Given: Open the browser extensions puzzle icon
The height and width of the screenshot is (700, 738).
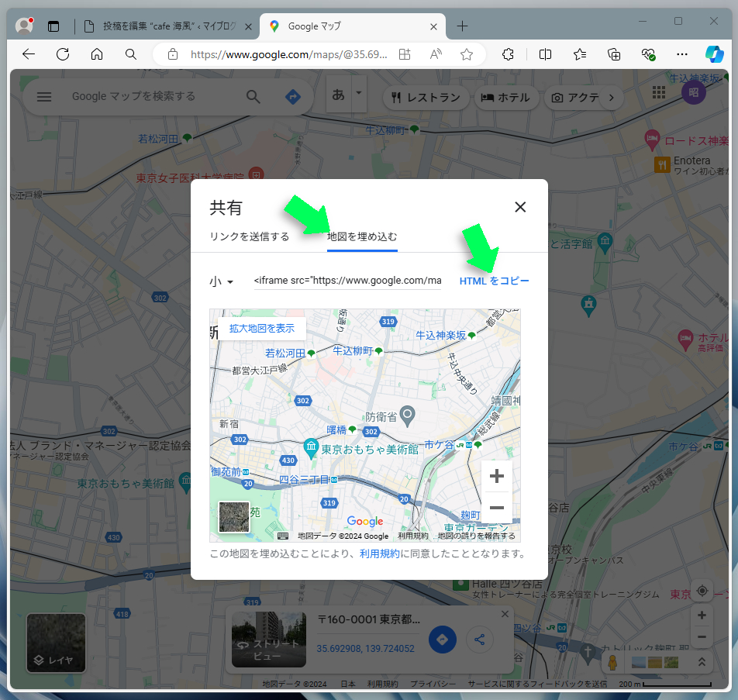Looking at the screenshot, I should 508,54.
